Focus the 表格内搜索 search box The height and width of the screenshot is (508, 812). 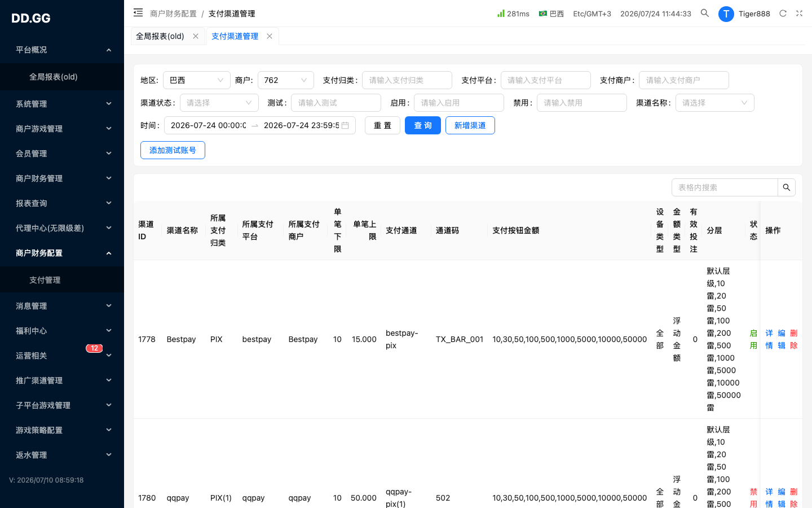(x=725, y=187)
